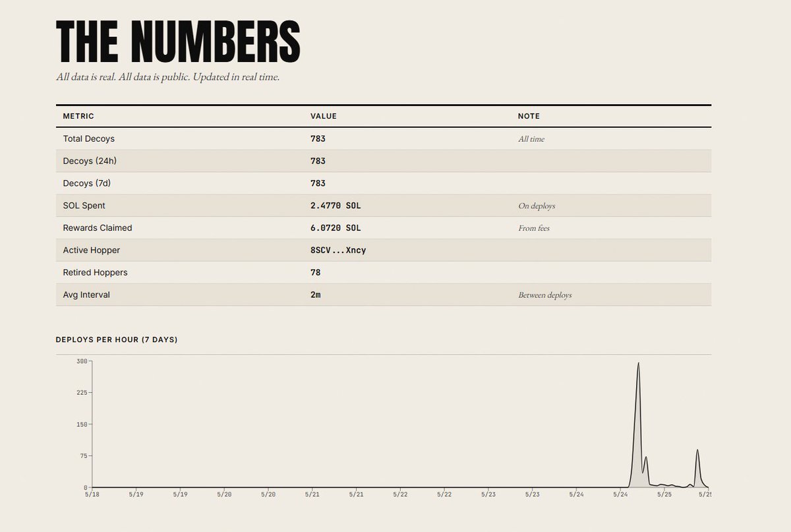This screenshot has width=791, height=532.
Task: Click the Avg Interval value "2m"
Action: coord(316,295)
